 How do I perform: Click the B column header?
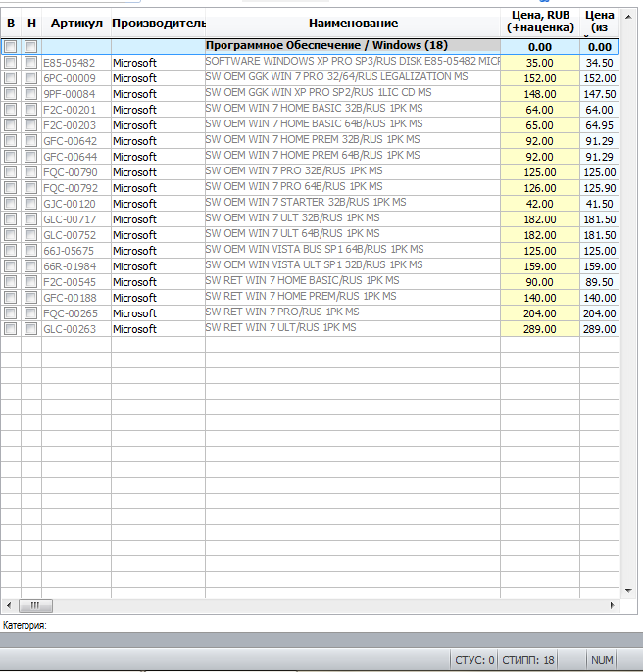coord(11,24)
